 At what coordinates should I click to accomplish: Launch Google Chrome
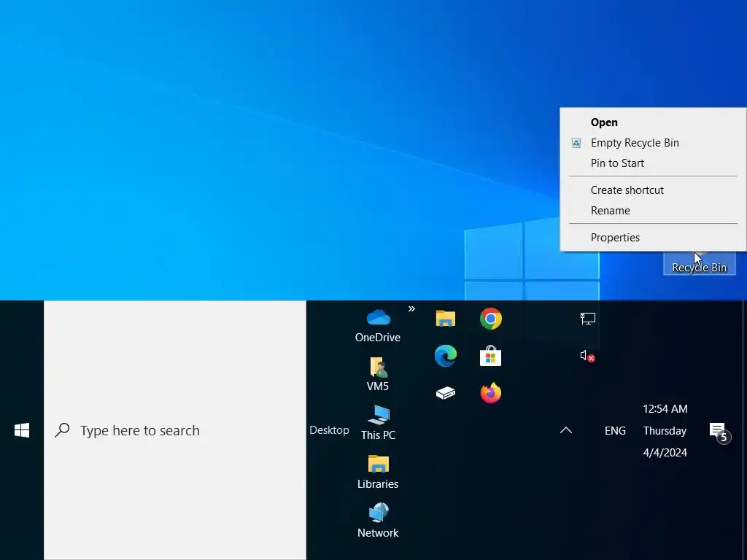(x=491, y=319)
